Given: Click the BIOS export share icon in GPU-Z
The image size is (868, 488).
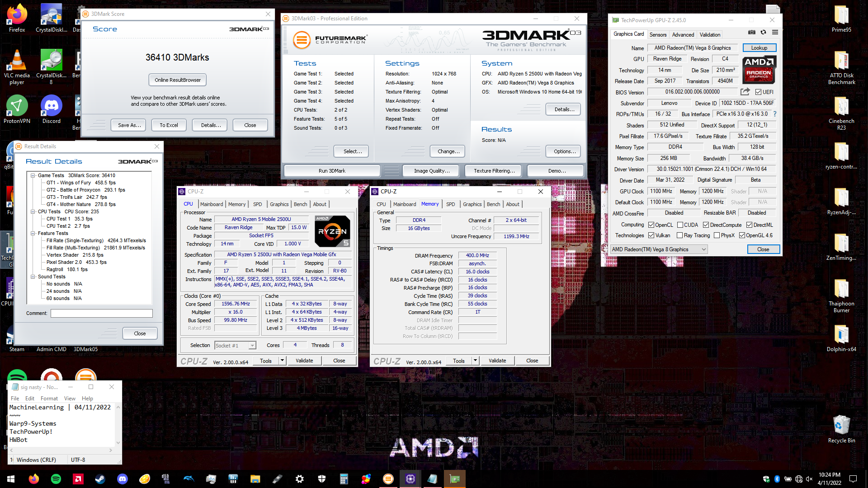Looking at the screenshot, I should coord(745,92).
